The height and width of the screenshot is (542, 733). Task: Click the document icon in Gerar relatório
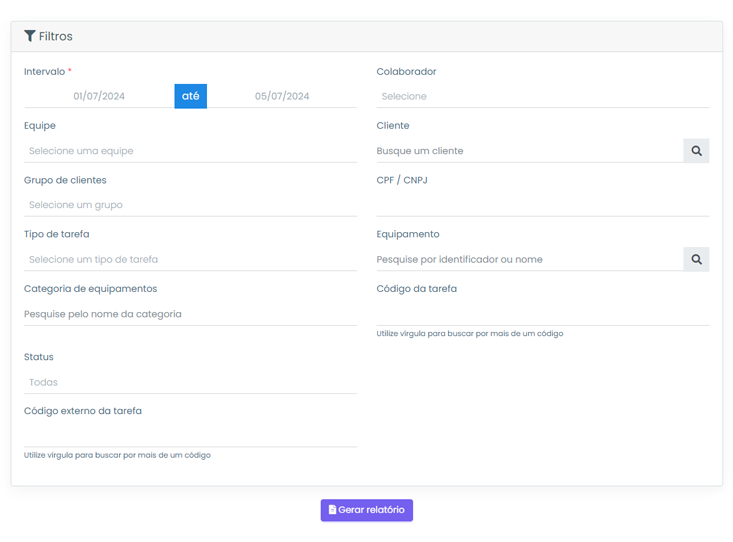tap(332, 510)
